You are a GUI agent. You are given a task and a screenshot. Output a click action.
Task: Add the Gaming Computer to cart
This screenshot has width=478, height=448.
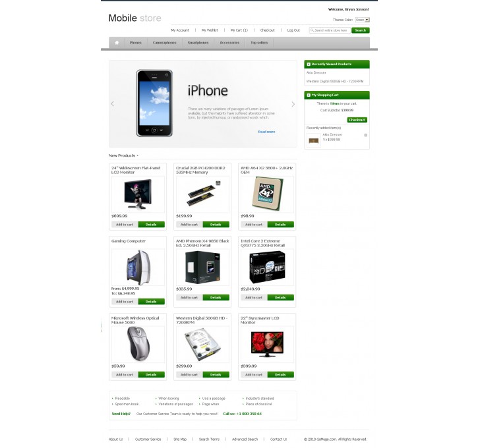tap(125, 302)
